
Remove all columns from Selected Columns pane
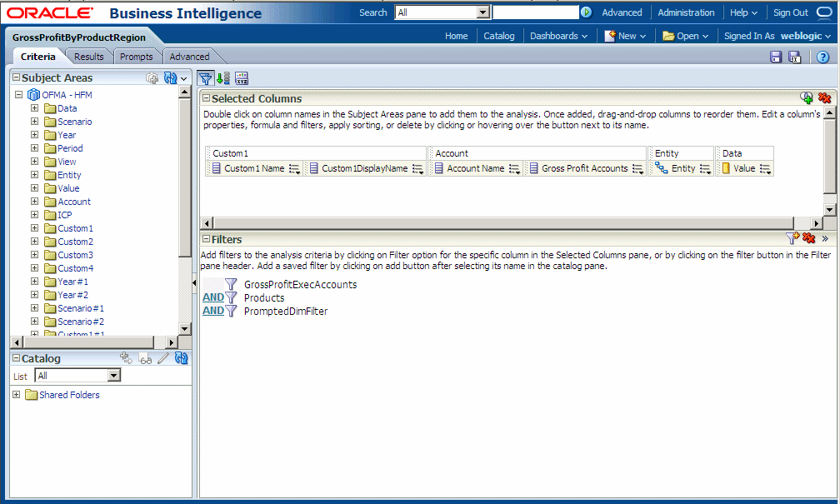click(x=824, y=97)
